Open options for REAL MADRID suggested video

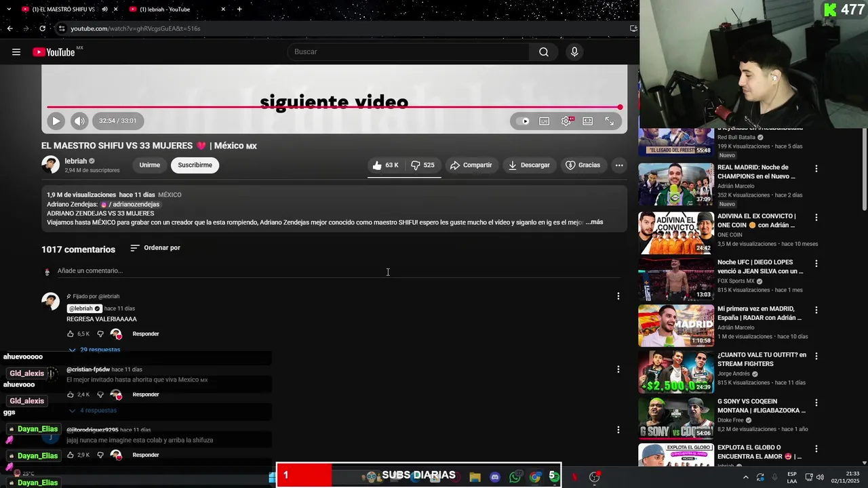816,169
